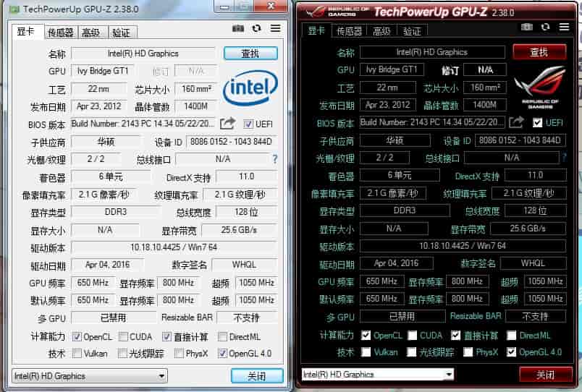Click '128 位' bus width value in dark window

point(535,210)
